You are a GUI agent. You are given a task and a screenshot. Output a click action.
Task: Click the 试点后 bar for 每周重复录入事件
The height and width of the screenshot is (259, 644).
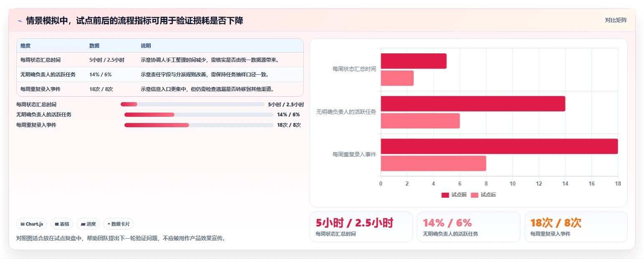point(433,163)
